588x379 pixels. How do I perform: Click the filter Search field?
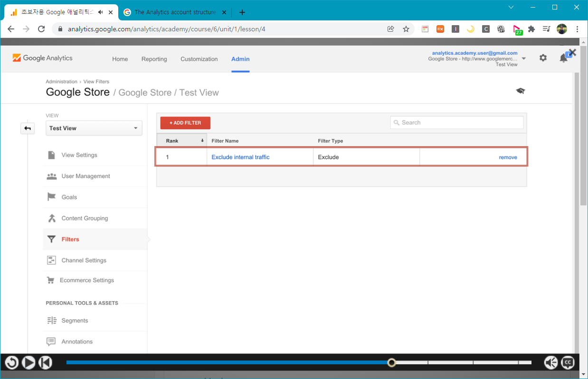pyautogui.click(x=457, y=122)
